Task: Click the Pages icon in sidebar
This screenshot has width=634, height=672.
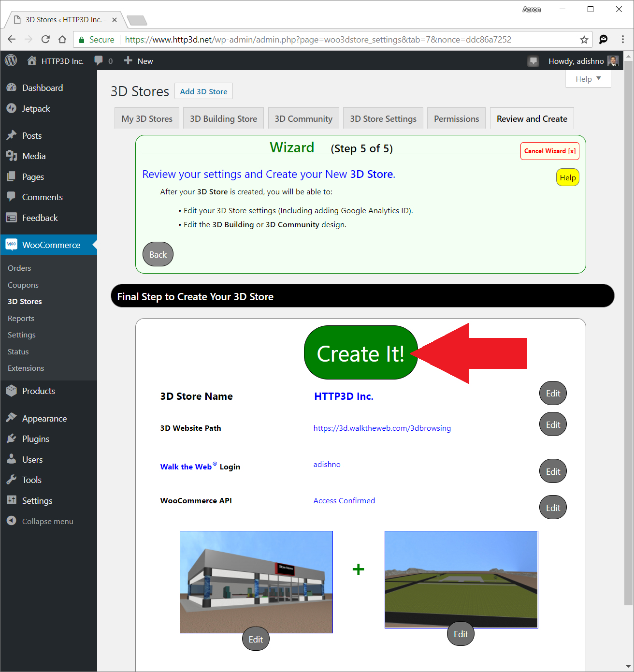Action: 12,176
